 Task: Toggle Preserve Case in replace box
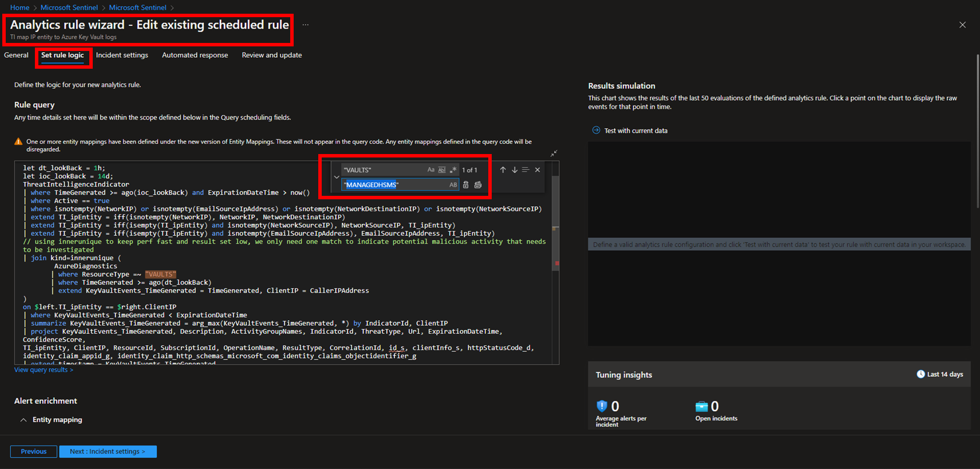point(453,185)
